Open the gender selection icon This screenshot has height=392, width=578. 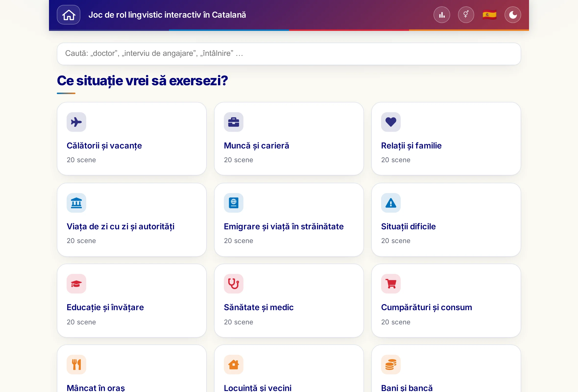point(466,15)
